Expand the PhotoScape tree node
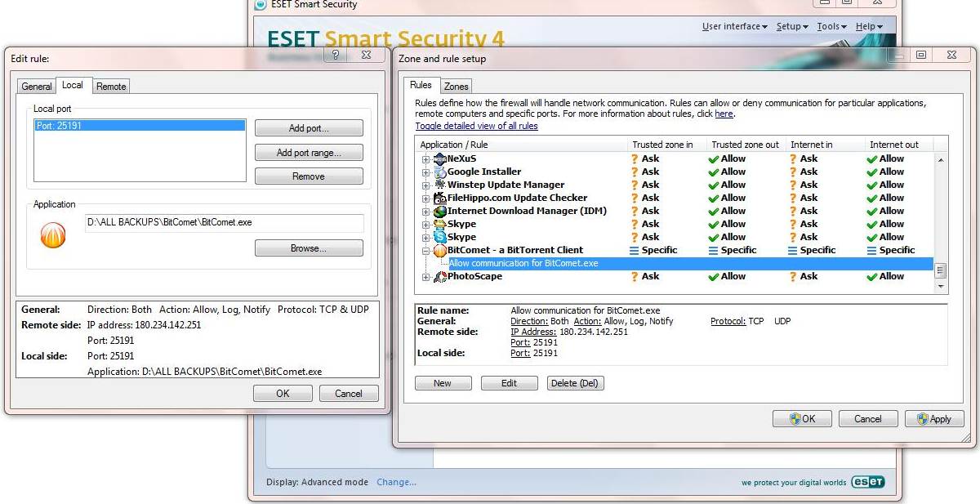The width and height of the screenshot is (980, 504). click(x=425, y=277)
